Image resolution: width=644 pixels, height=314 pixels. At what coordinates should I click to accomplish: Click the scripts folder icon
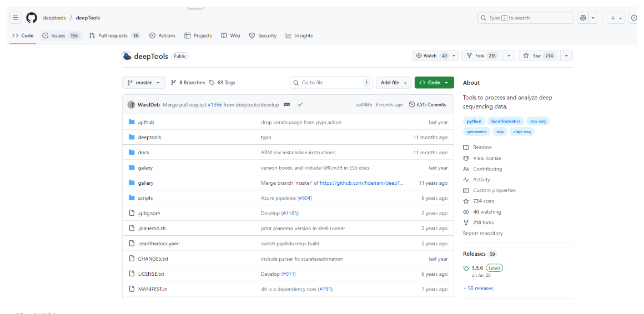pos(132,198)
